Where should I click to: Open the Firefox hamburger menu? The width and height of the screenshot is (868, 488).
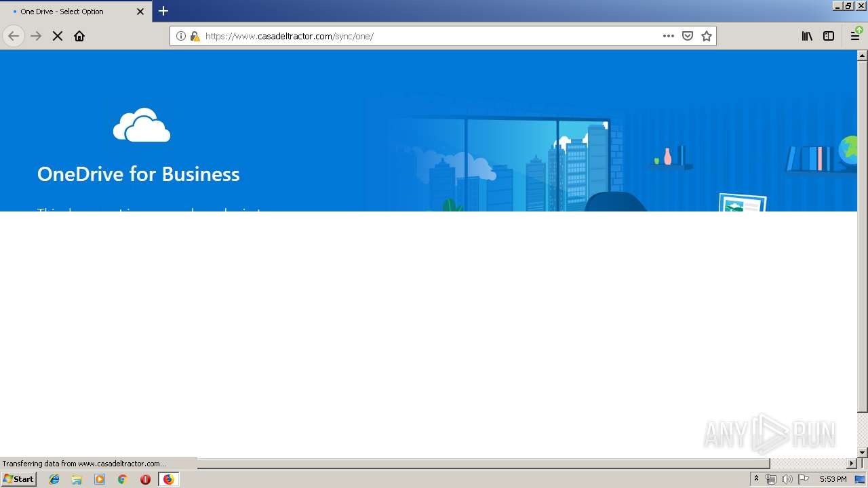click(x=855, y=36)
